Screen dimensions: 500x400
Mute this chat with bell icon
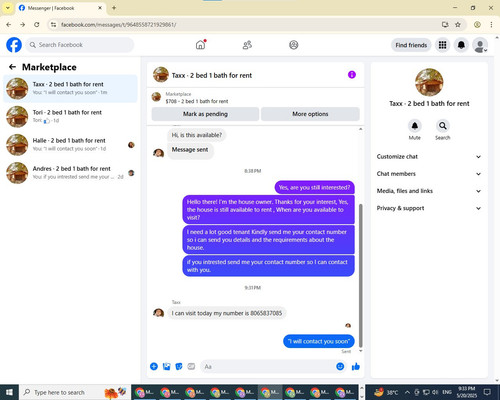pyautogui.click(x=415, y=126)
